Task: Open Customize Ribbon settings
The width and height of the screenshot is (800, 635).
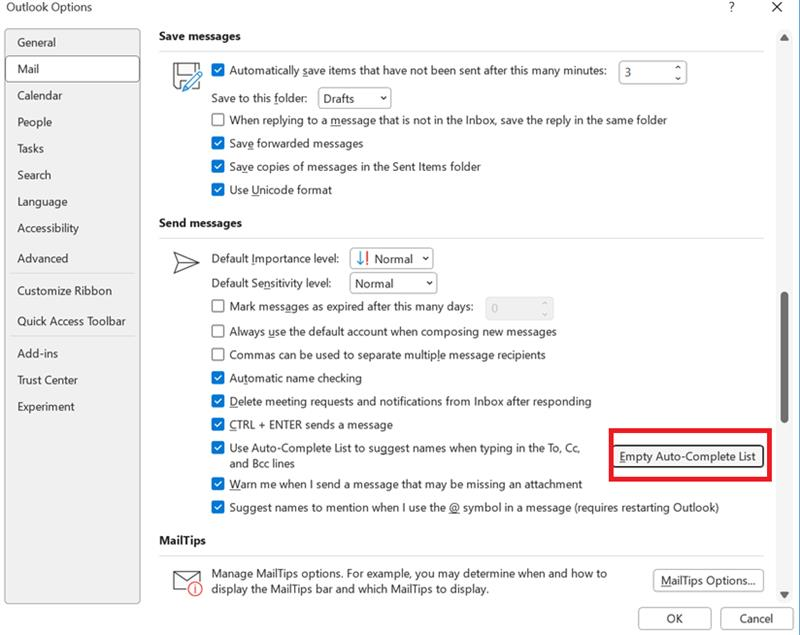Action: [72, 291]
